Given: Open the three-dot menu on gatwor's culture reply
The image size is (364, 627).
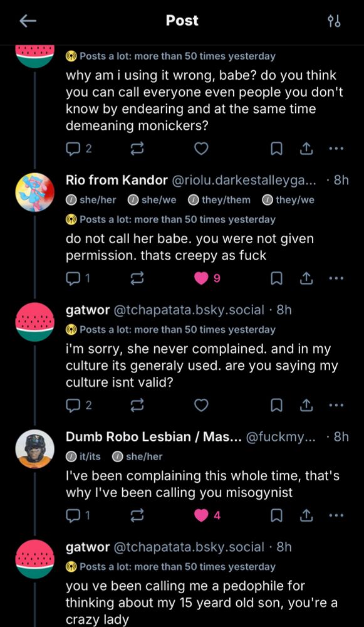Looking at the screenshot, I should 336,405.
